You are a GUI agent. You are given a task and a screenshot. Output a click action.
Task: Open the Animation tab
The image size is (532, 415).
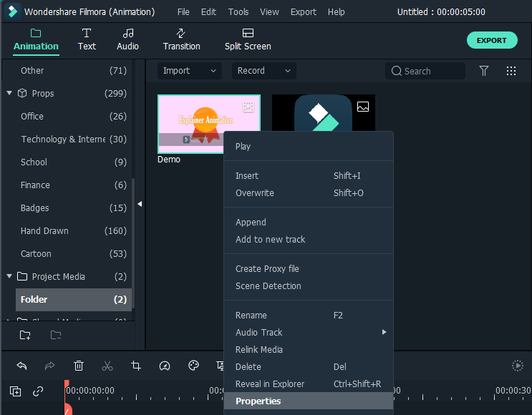[x=36, y=40]
